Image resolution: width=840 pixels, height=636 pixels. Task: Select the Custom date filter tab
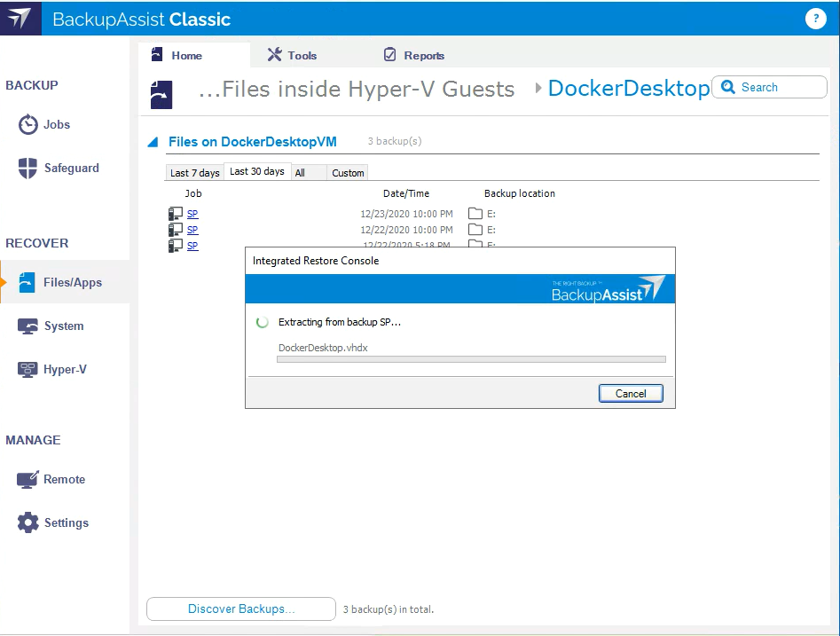pos(348,173)
